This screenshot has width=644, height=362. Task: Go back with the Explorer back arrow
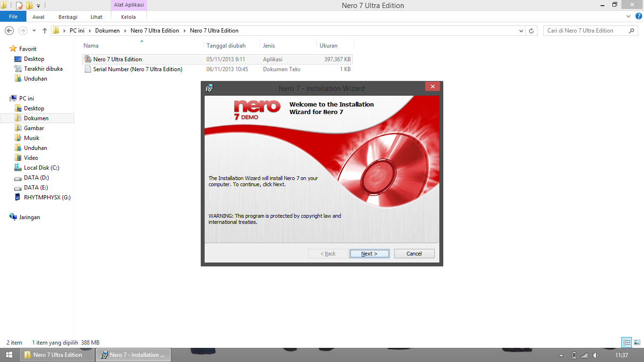click(x=9, y=31)
